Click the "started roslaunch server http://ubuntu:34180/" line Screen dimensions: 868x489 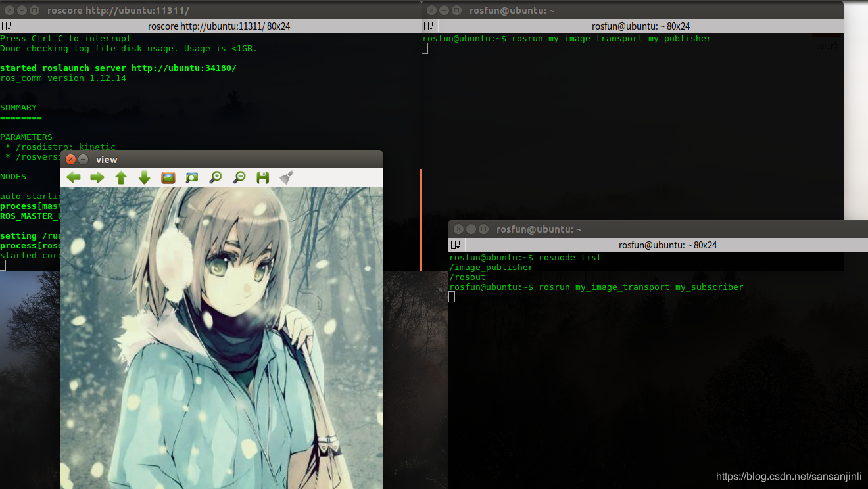(118, 68)
